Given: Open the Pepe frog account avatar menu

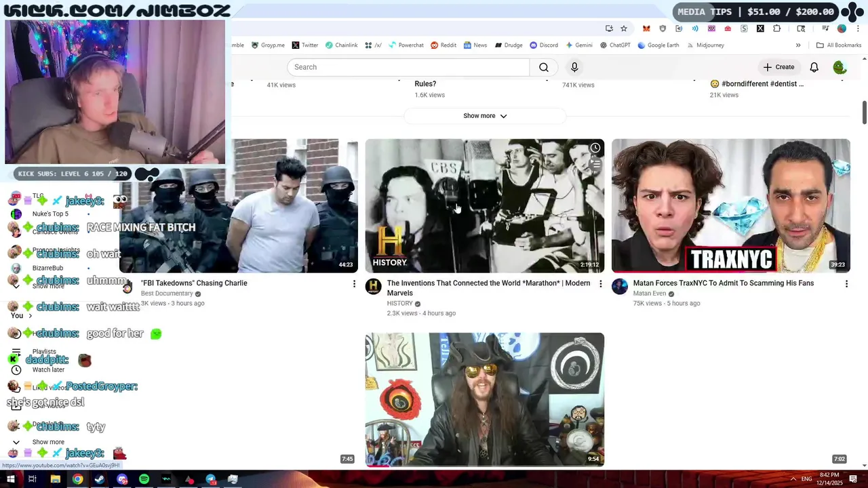Looking at the screenshot, I should 840,67.
